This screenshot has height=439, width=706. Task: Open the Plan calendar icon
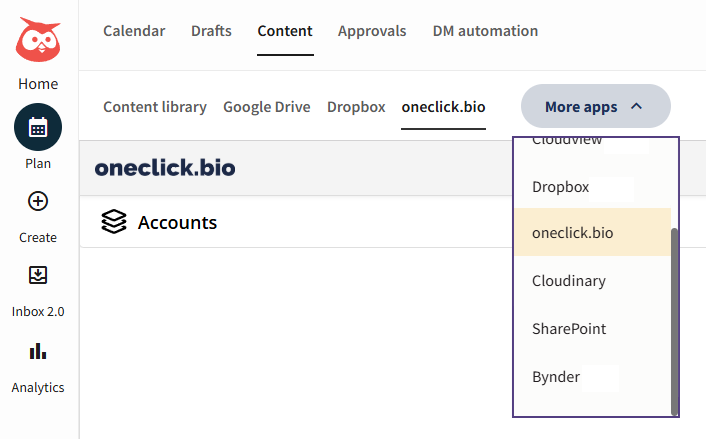coord(38,127)
